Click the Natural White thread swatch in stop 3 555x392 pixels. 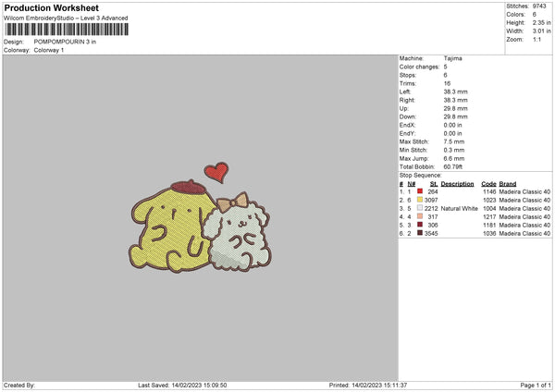[420, 208]
